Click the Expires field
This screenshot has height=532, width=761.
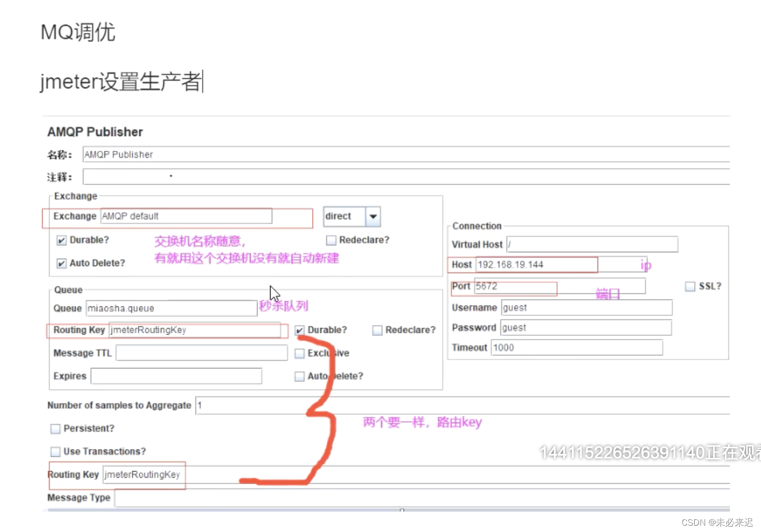(176, 376)
